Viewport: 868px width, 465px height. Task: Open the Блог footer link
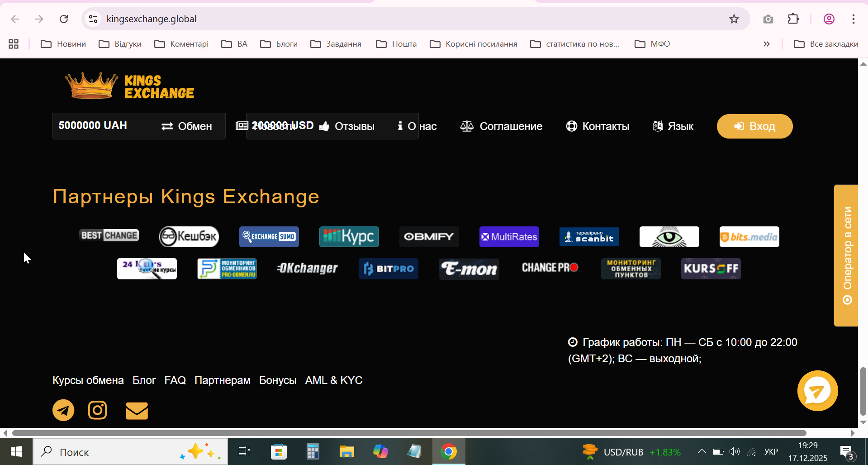(144, 380)
